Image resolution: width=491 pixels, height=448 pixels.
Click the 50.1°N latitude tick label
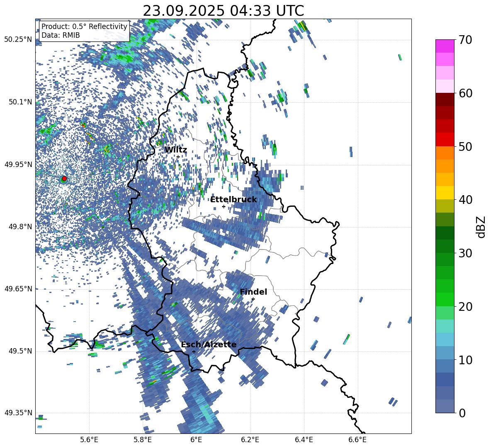(x=20, y=102)
